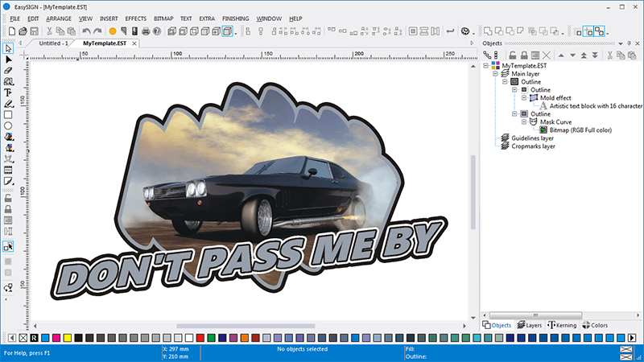Click the Cut scissors icon in Objects panel
Viewport: 644px width, 362px height.
click(610, 55)
